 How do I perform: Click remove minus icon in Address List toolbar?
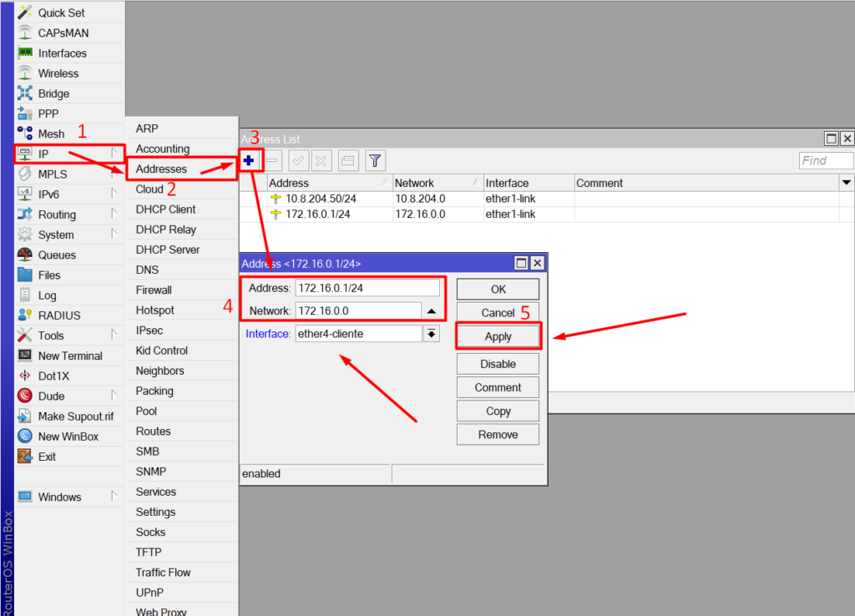272,161
